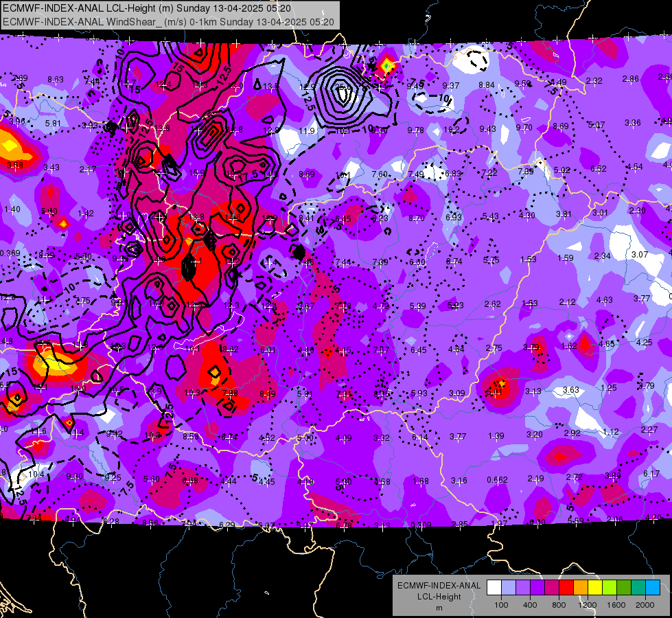672x618 pixels.
Task: Click the legend tick label 2000
Action: (645, 605)
